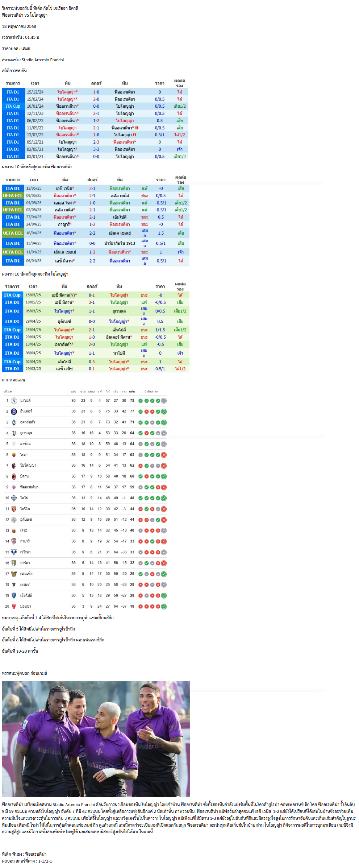Image resolution: width=359 pixels, height=868 pixels.
Task: Click the Roma crest in standings table
Action: 14,455
